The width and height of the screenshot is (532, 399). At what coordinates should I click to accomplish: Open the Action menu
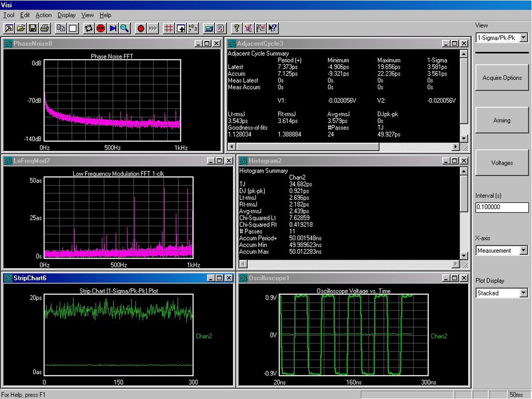pos(44,15)
